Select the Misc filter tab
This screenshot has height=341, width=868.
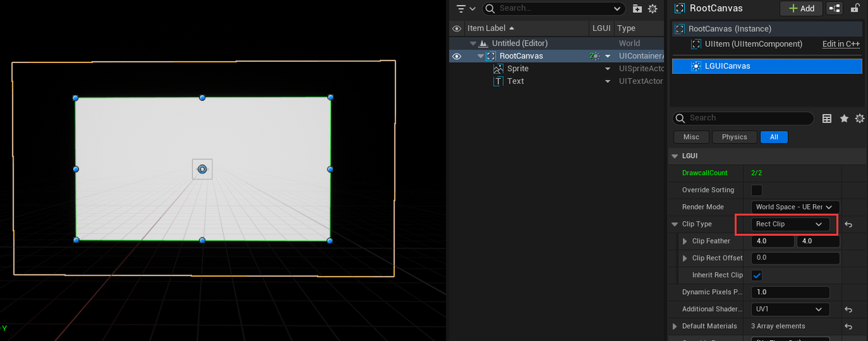(x=691, y=137)
